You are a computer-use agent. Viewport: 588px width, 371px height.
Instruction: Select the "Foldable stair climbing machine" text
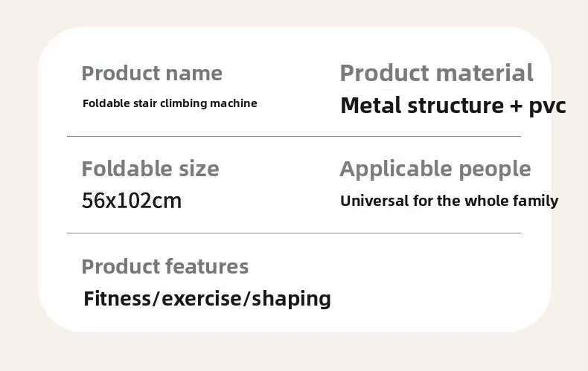pos(170,103)
